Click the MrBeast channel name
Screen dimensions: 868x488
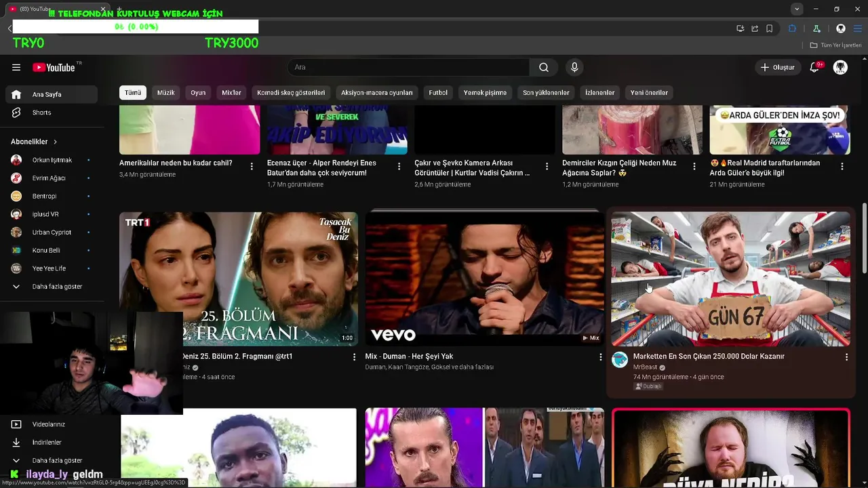tap(645, 367)
